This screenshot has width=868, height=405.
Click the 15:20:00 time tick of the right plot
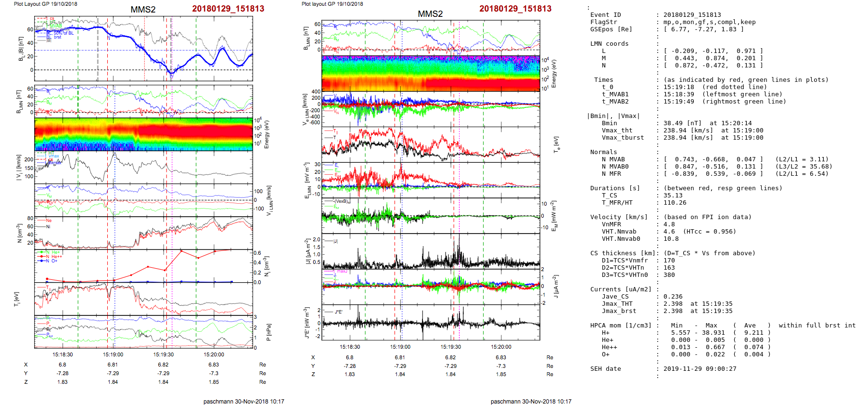tap(501, 347)
